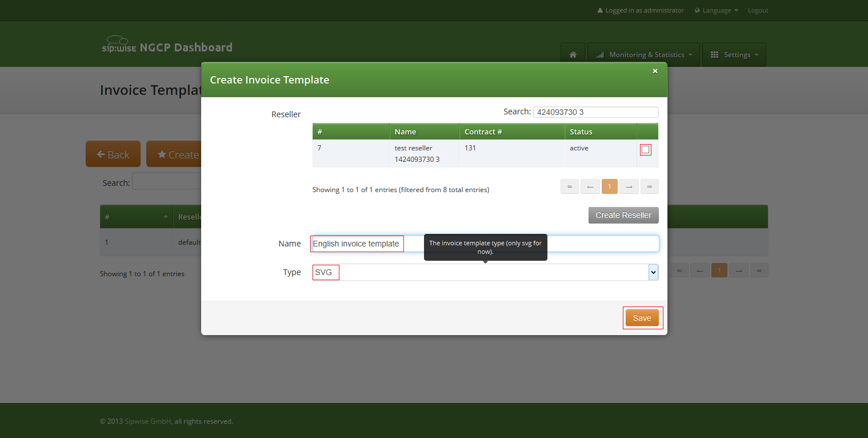Click the grid icon on the Settings menu

(x=714, y=54)
